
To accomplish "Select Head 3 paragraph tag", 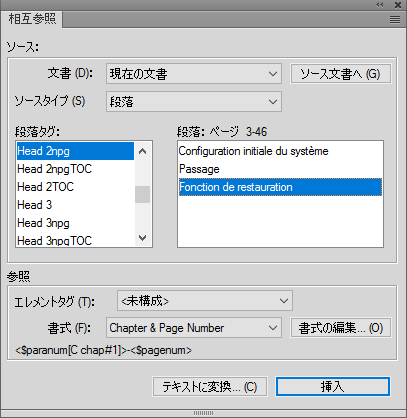I will point(75,205).
